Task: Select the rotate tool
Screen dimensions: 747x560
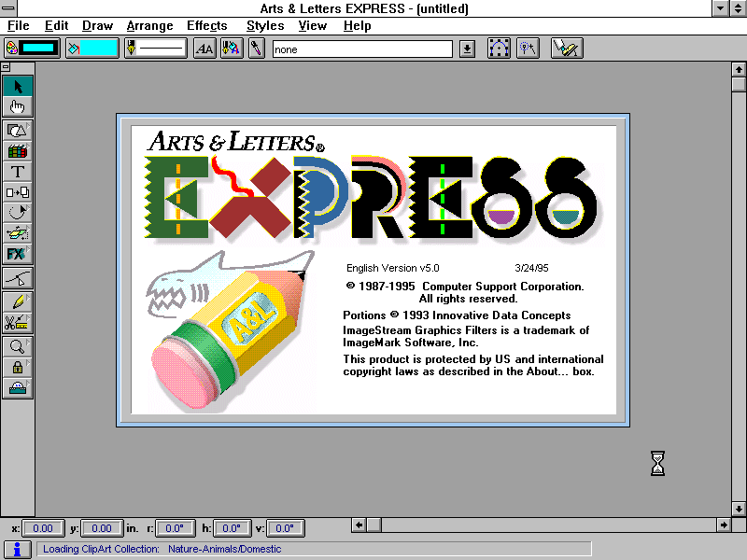Action: point(18,213)
